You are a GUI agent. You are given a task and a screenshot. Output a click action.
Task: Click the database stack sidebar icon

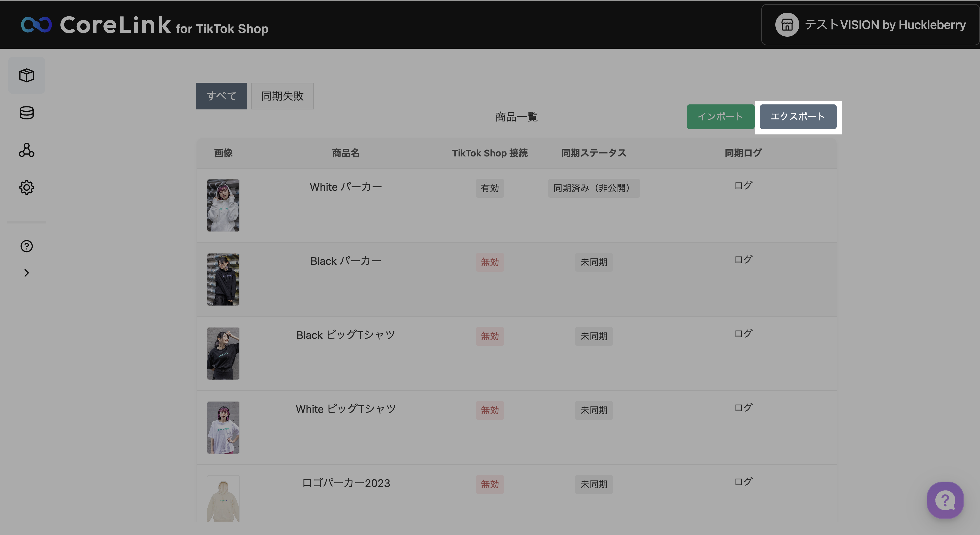(27, 112)
